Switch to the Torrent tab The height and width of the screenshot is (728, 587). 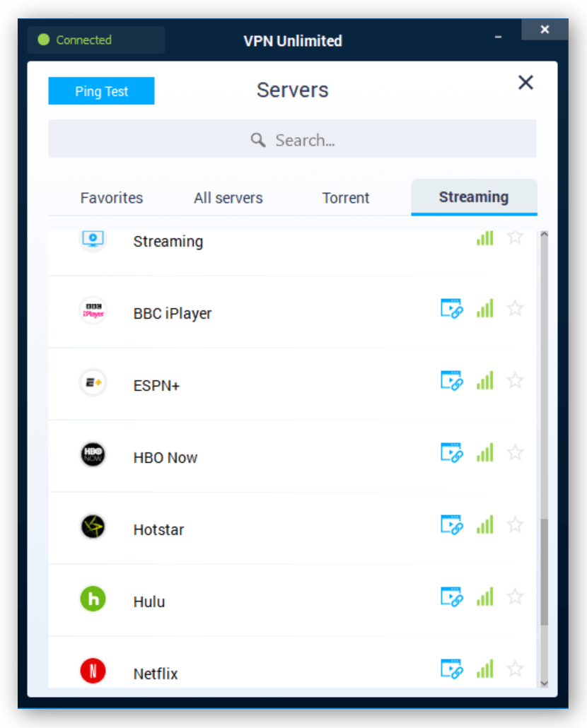[x=346, y=198]
